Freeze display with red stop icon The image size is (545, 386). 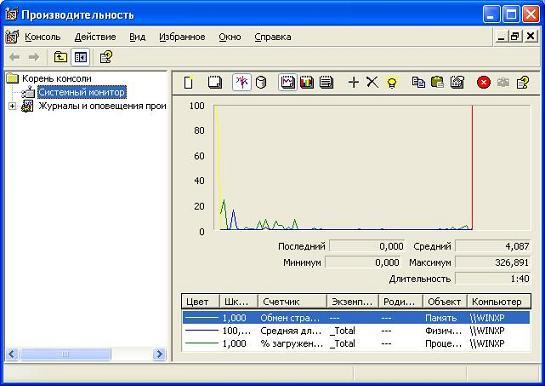tap(483, 82)
